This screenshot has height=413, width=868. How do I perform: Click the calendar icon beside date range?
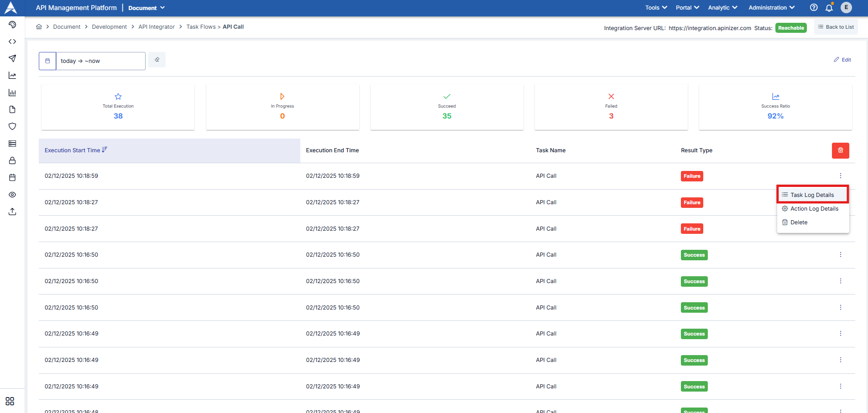tap(47, 61)
